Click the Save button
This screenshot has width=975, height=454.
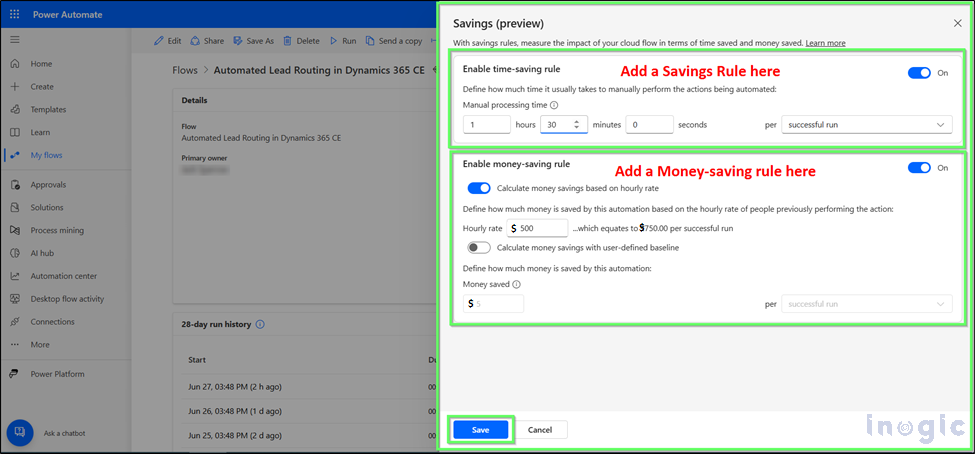481,430
